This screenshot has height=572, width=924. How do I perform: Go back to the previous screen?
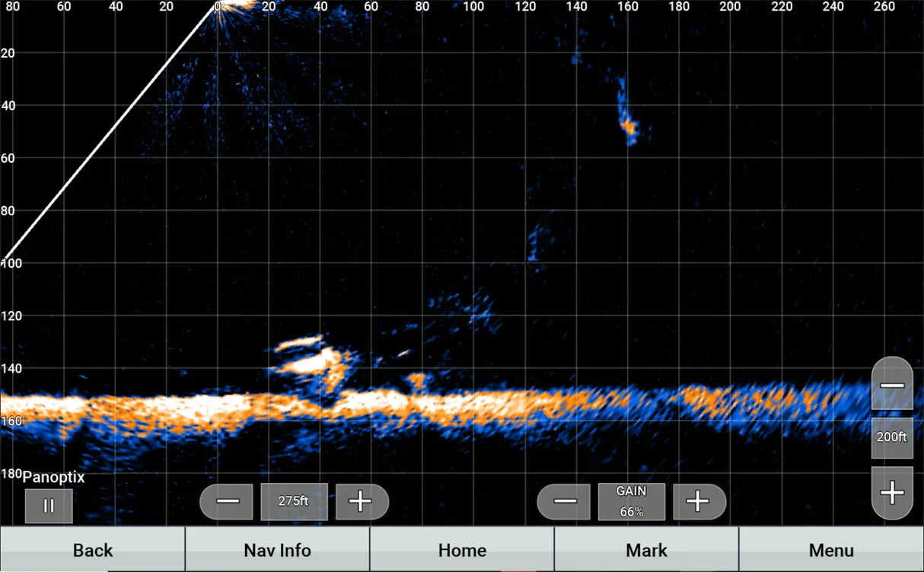[x=92, y=549]
